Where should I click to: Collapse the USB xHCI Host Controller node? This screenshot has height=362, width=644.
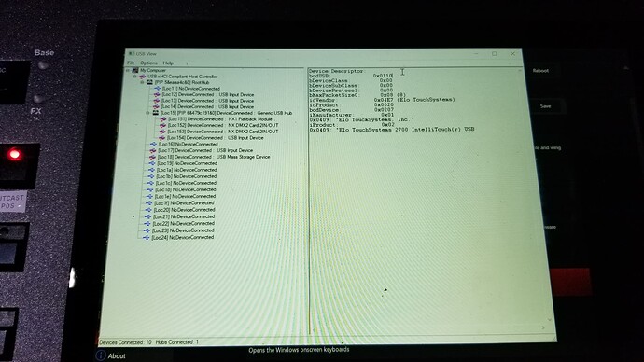[x=134, y=77]
